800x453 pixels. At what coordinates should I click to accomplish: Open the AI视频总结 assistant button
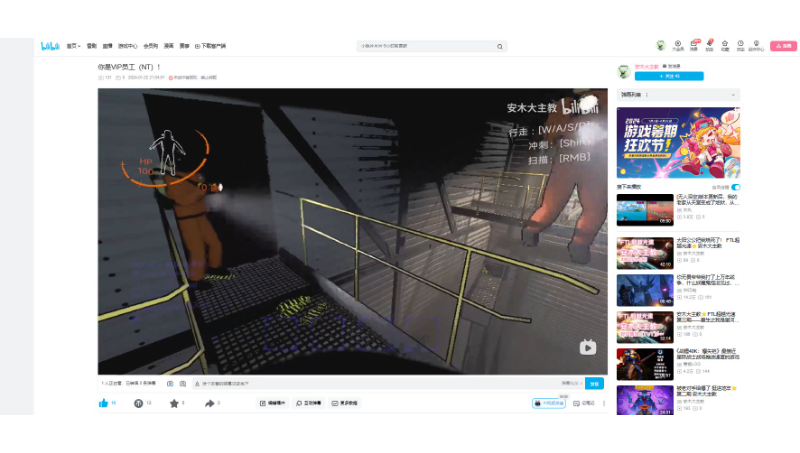pos(549,403)
